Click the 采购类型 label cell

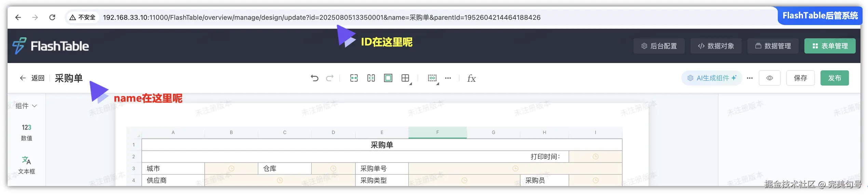pos(382,180)
